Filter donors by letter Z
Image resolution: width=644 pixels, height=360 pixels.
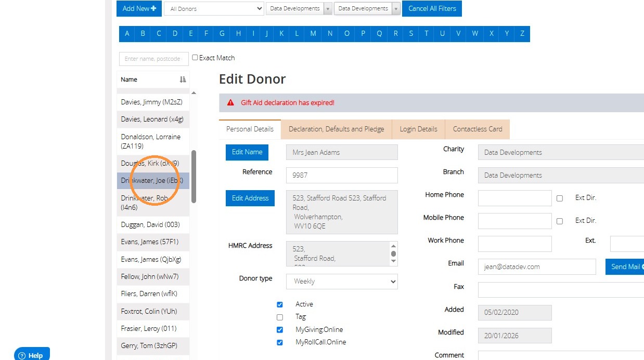pos(522,34)
